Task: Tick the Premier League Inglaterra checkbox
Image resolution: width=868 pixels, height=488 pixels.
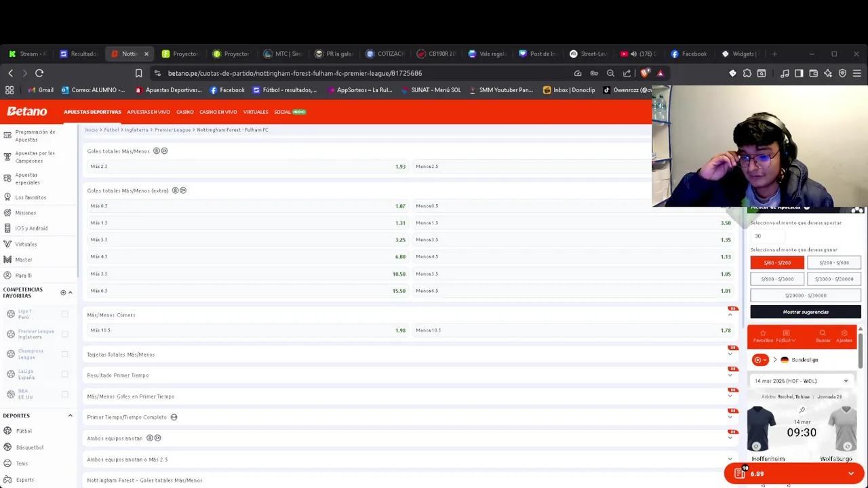Action: [x=65, y=333]
